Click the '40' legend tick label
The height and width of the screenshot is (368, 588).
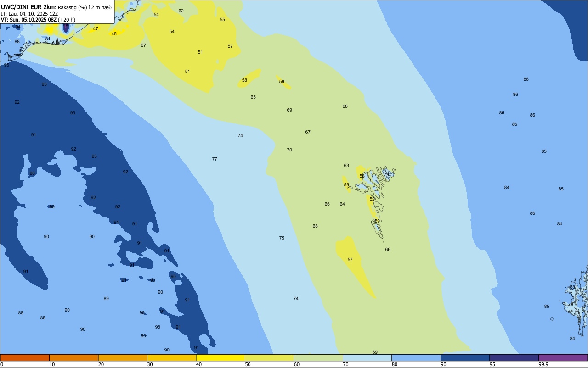tap(199, 364)
